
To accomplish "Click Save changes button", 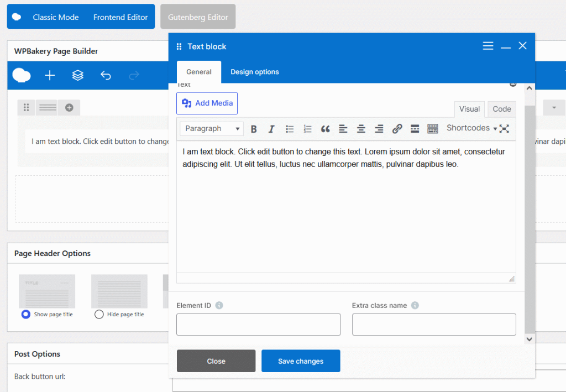I will pos(301,361).
